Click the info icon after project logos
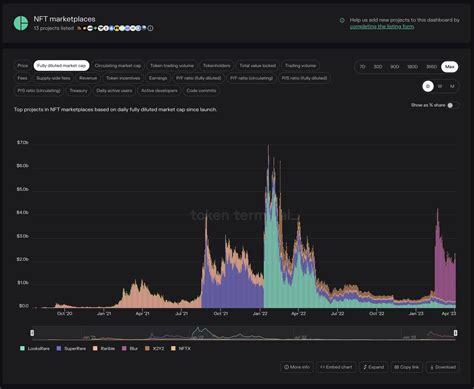 coord(150,28)
